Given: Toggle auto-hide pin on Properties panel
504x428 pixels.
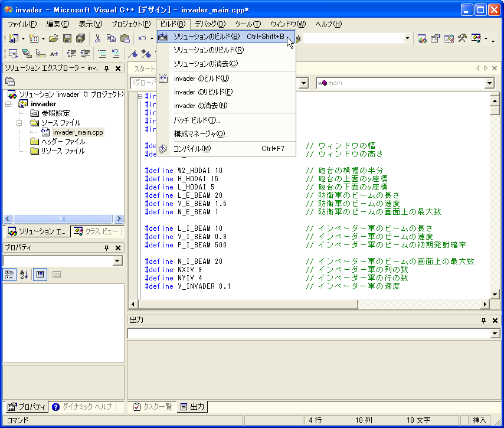Looking at the screenshot, I should pos(106,247).
